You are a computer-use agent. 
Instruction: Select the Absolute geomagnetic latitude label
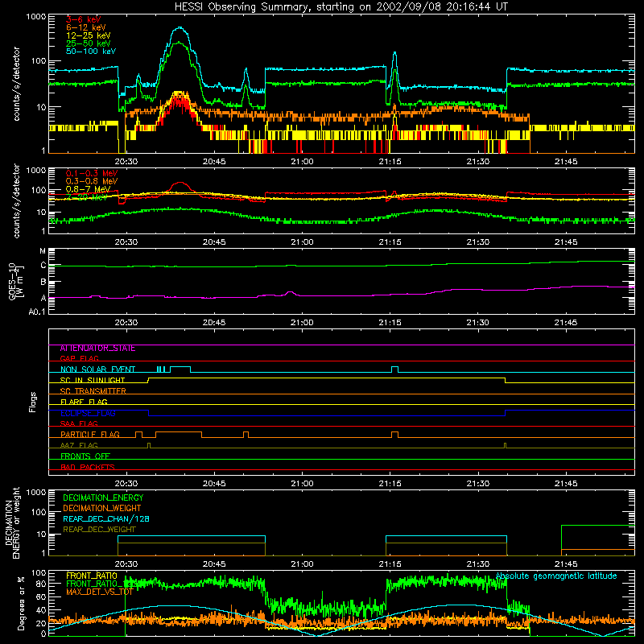coord(556,576)
